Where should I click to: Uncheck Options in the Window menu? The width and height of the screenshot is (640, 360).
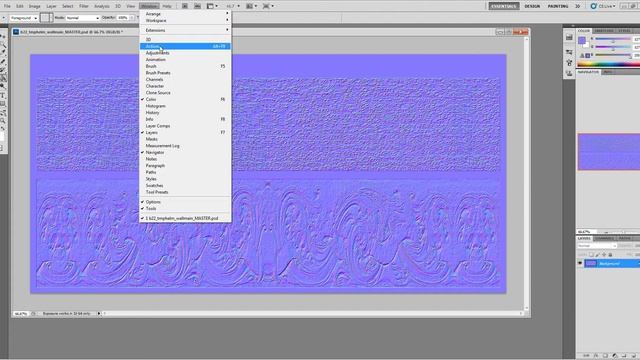tap(185, 202)
